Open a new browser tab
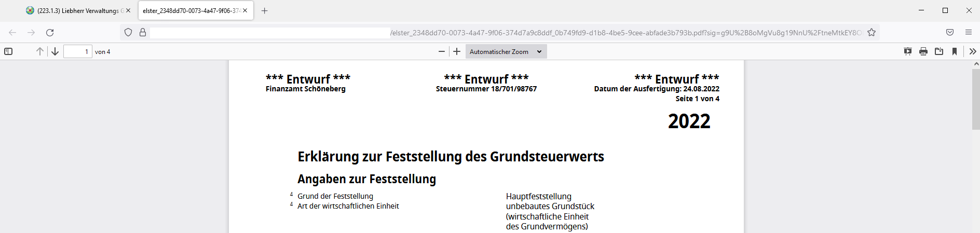The height and width of the screenshot is (233, 980). 265,10
